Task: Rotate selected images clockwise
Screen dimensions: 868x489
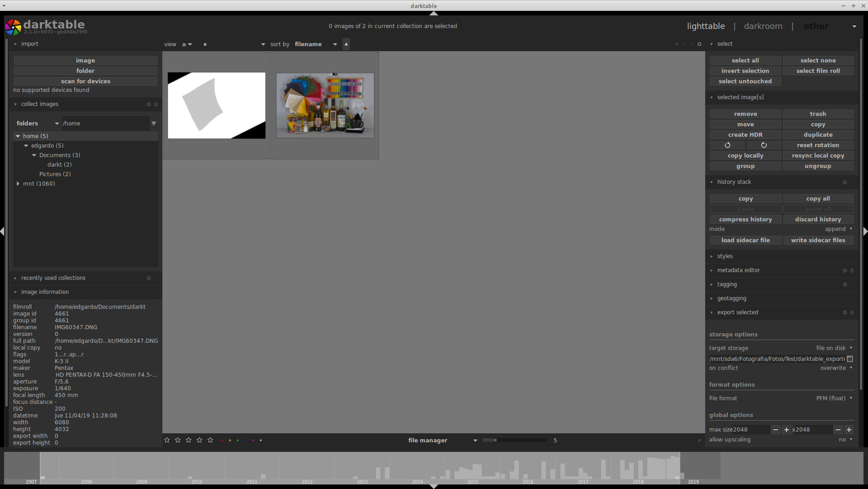Action: point(764,145)
